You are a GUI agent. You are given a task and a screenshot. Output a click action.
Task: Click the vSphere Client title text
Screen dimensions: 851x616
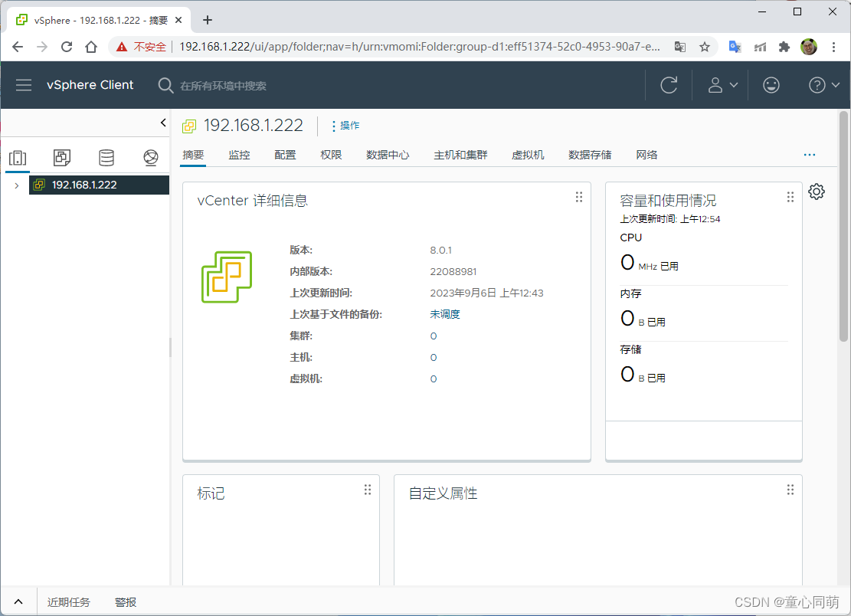(90, 85)
